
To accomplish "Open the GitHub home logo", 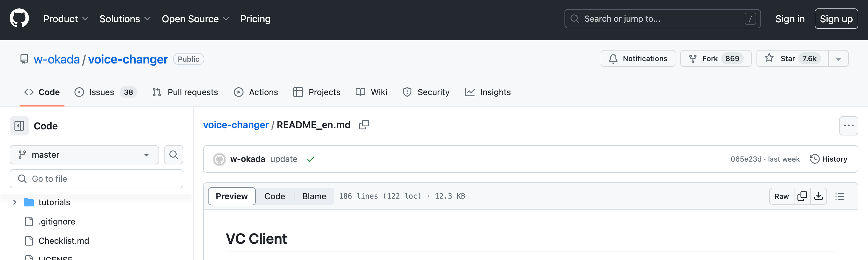I will 19,18.
